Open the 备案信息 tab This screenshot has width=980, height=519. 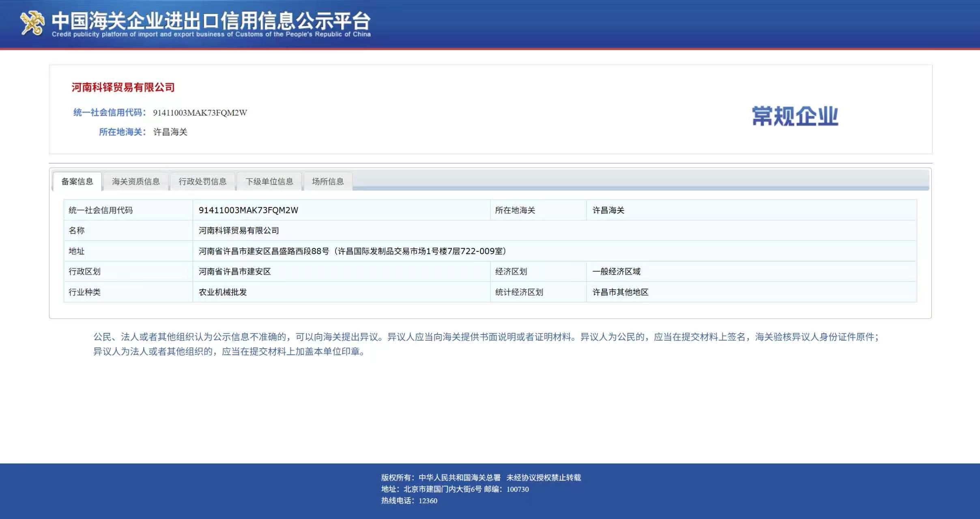77,181
